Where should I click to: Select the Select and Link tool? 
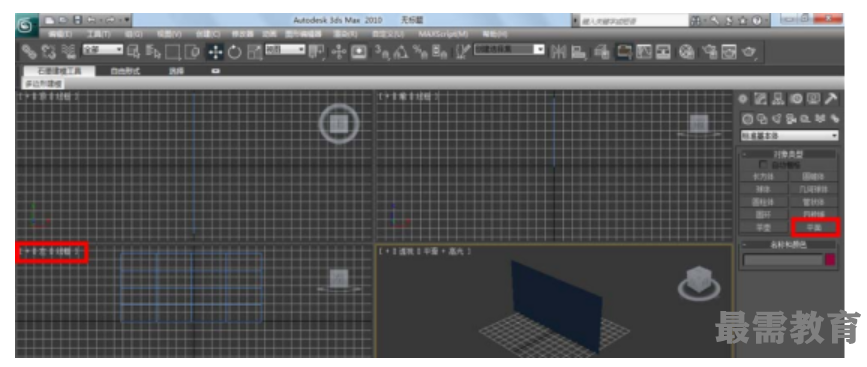(29, 51)
